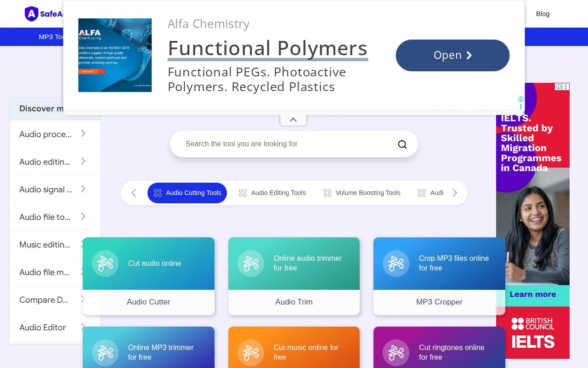Click the British Council IELTS logo

(533, 333)
